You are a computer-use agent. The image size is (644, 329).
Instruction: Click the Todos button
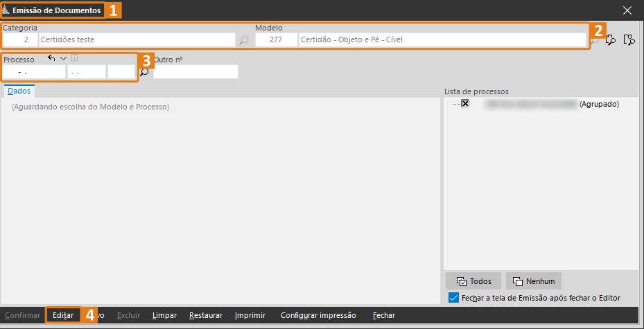click(473, 281)
